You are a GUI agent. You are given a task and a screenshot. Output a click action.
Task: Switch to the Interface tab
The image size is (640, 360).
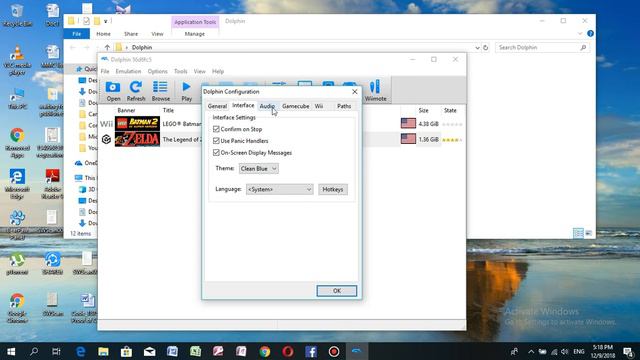pyautogui.click(x=243, y=105)
